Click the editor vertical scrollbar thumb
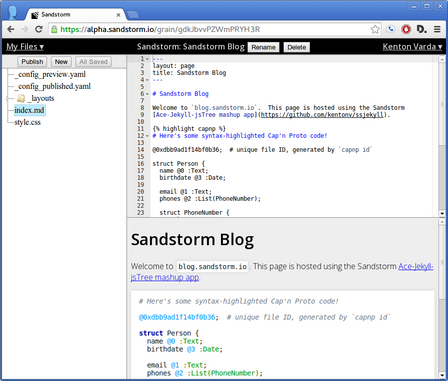The image size is (448, 381). point(442,103)
